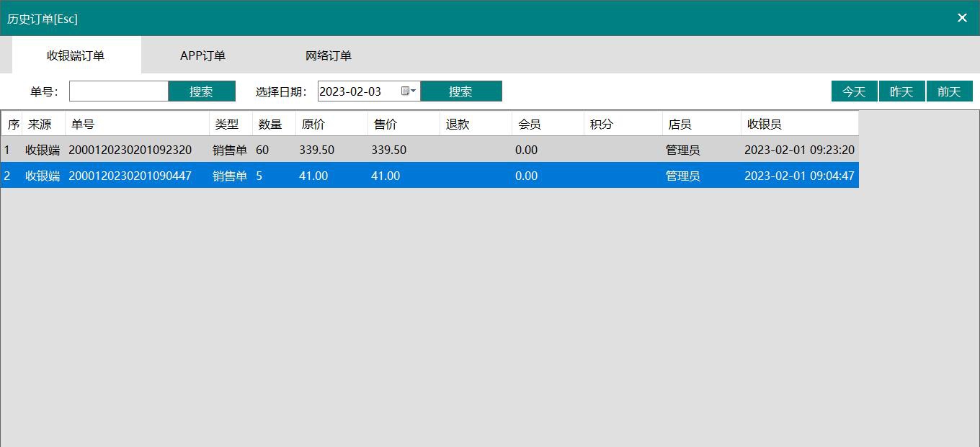Close the 历史订单 dialog

(962, 18)
